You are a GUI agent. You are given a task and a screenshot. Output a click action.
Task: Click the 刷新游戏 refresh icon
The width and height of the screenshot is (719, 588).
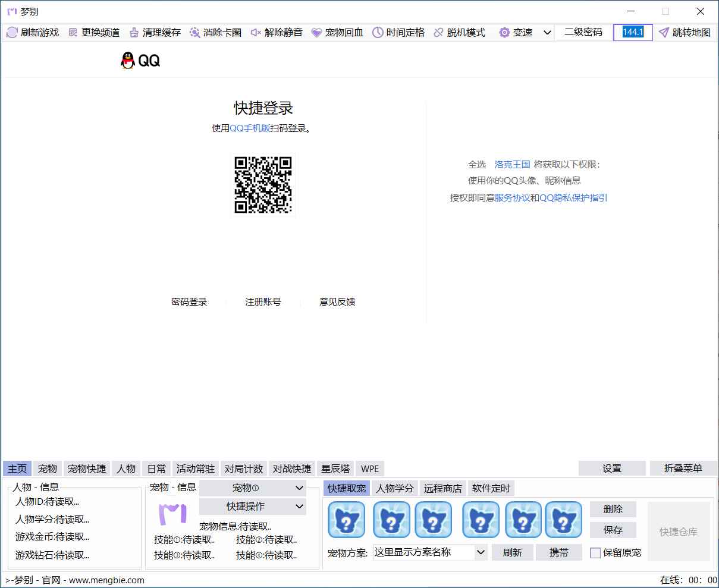[x=12, y=33]
